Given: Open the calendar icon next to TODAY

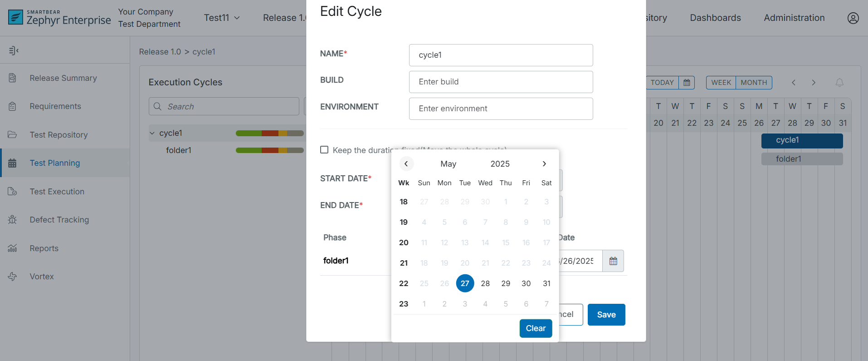Looking at the screenshot, I should coord(687,83).
